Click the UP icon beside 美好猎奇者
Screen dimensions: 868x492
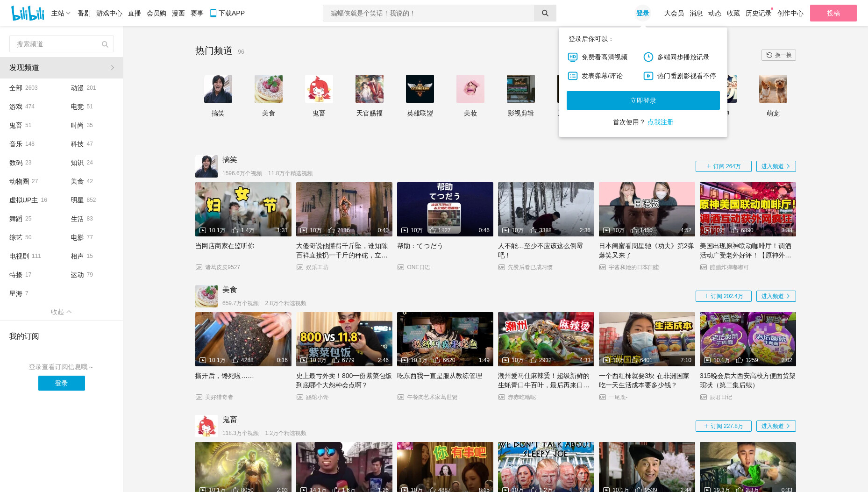pos(199,397)
